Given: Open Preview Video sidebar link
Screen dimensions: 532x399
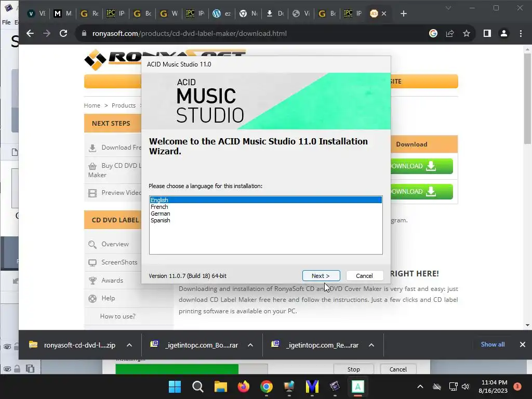Looking at the screenshot, I should pyautogui.click(x=121, y=193).
